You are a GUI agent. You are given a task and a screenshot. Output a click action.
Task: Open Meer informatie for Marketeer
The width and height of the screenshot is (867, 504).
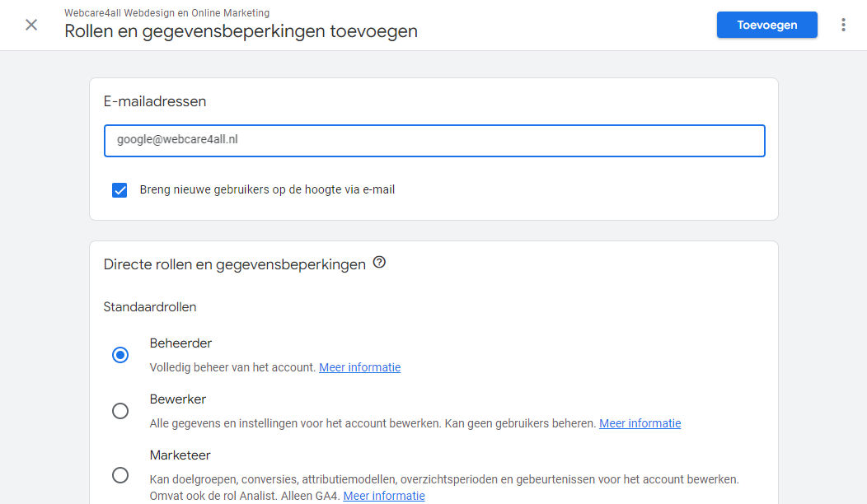pyautogui.click(x=384, y=495)
